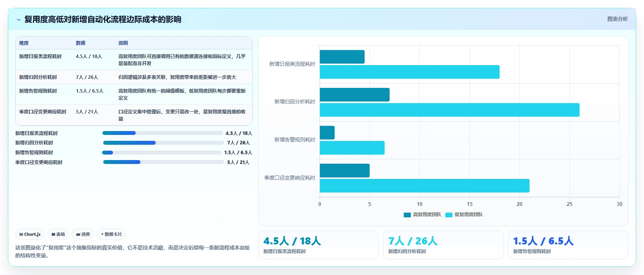Screen dimensions: 644x275
Task: Click the progress bar for 季度口径变更响应耗时
Action: coord(164,162)
